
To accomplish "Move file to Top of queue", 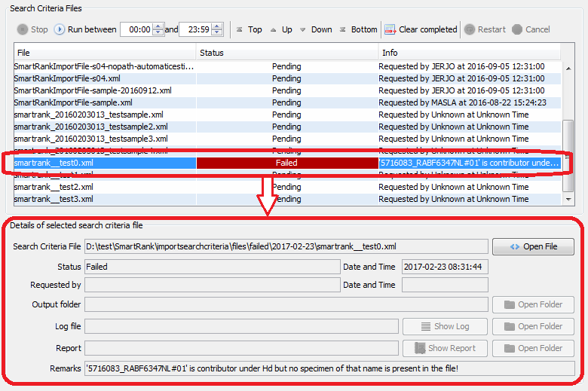I will 248,29.
